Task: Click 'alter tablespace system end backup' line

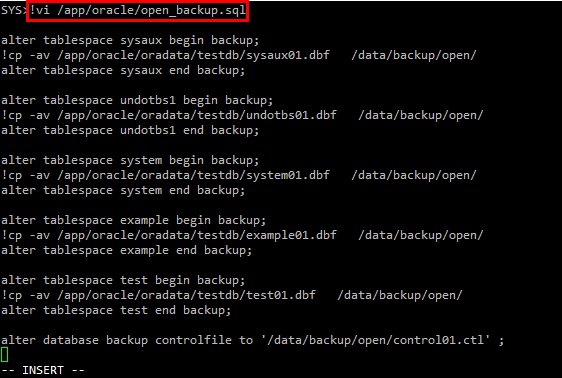Action: click(123, 191)
